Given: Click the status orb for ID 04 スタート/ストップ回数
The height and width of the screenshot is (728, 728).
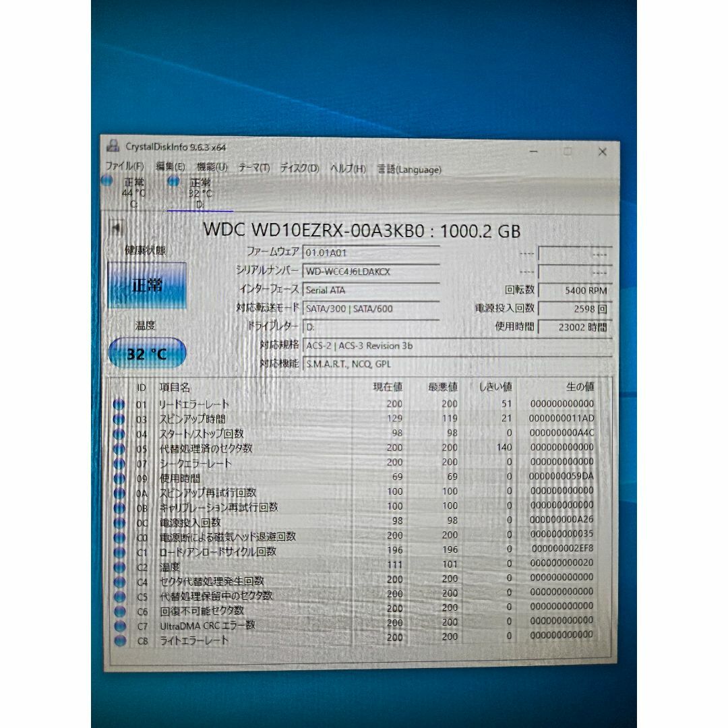Looking at the screenshot, I should (119, 433).
